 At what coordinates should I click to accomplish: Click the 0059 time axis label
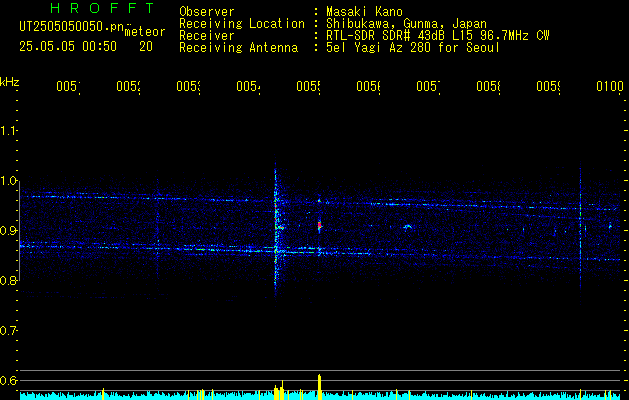(548, 86)
